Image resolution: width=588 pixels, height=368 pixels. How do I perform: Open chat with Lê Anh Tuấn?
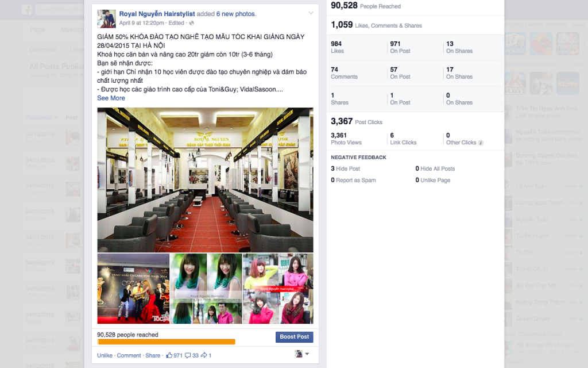544,186
